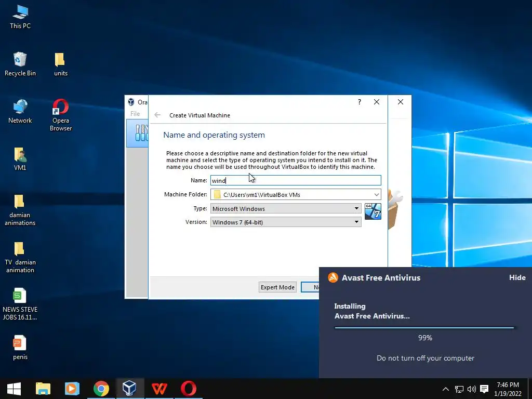Open the network status tray icon
This screenshot has height=399, width=532.
point(459,389)
